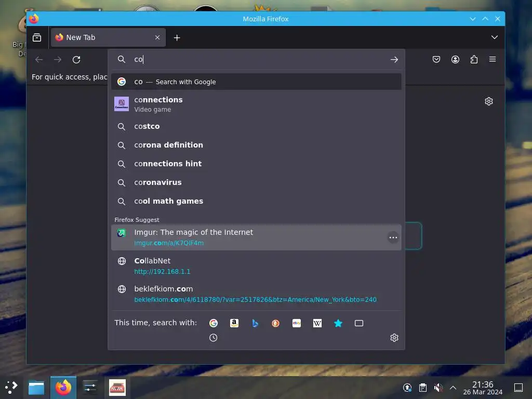This screenshot has width=532, height=399.
Task: Open Firefox account menu
Action: click(455, 59)
